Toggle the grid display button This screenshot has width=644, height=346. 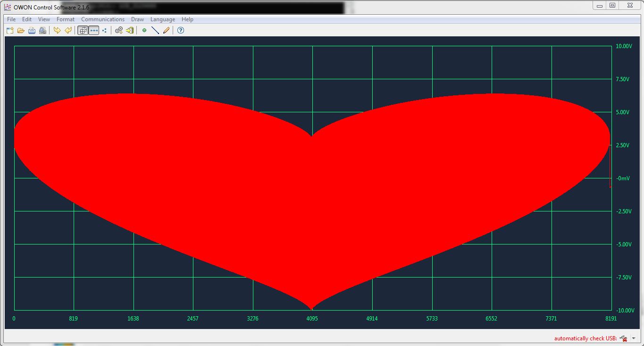[83, 30]
